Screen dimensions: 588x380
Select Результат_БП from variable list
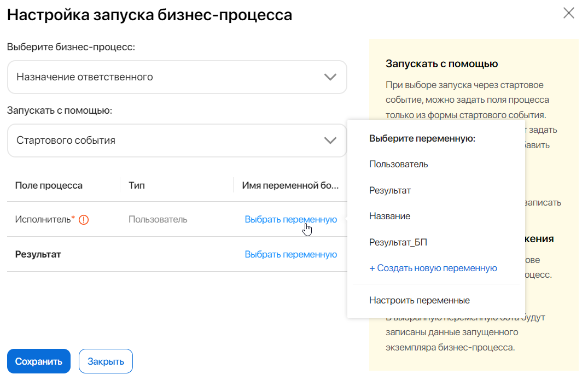(398, 242)
